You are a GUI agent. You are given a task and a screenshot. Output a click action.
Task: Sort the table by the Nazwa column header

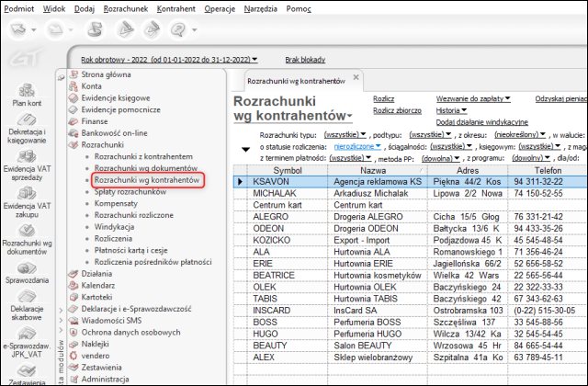(x=373, y=171)
